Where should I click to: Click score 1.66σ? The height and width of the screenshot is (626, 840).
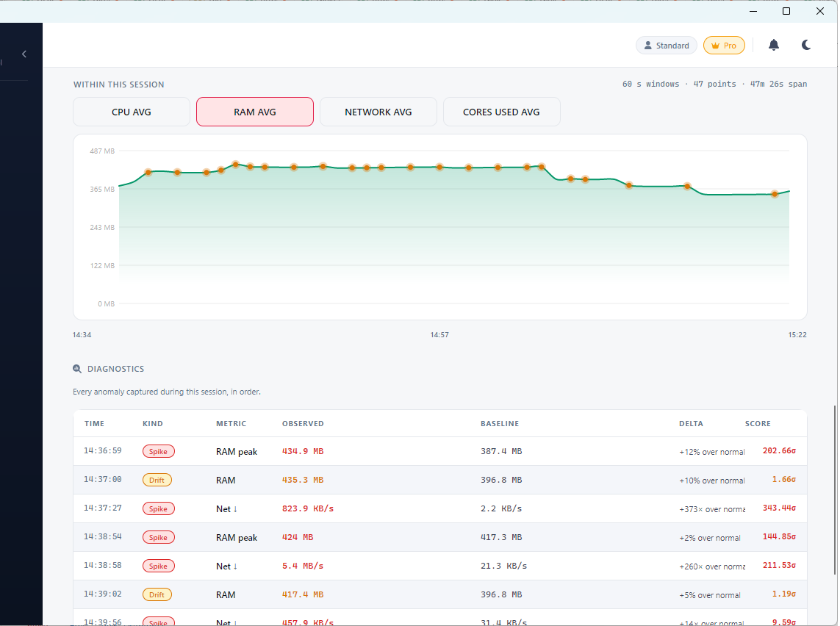click(x=783, y=479)
